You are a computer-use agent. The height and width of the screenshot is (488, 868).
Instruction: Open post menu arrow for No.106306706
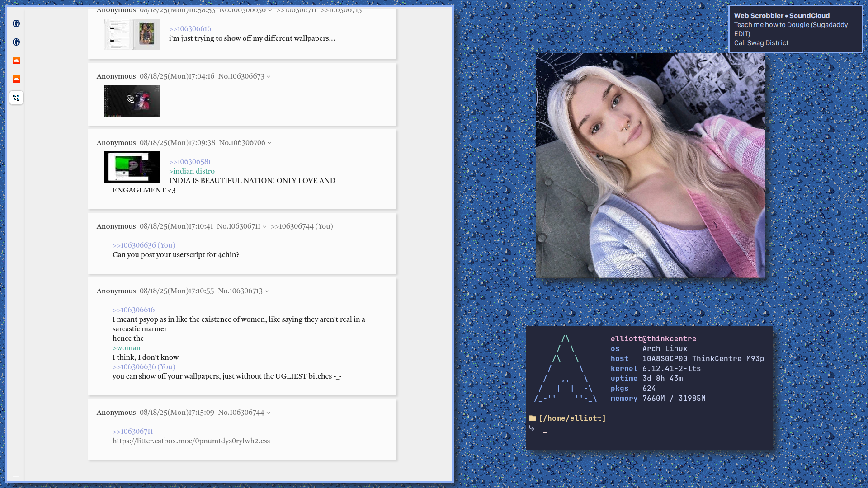(269, 143)
